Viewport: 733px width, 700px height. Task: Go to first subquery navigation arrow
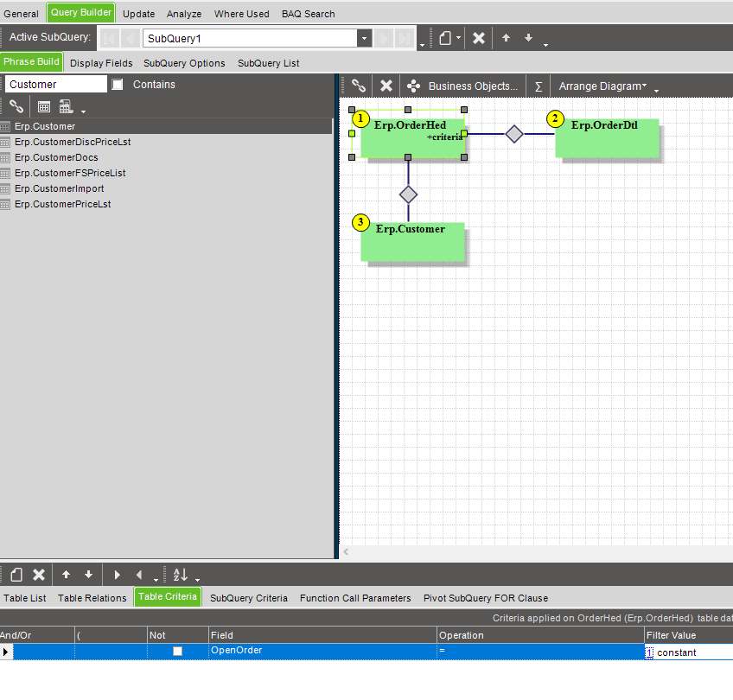click(x=110, y=38)
